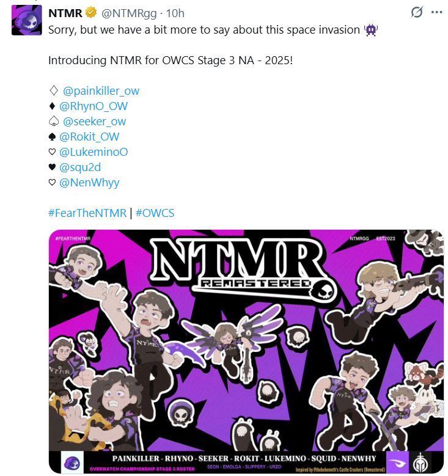Open the NTMR Remastered roster image

click(x=246, y=351)
